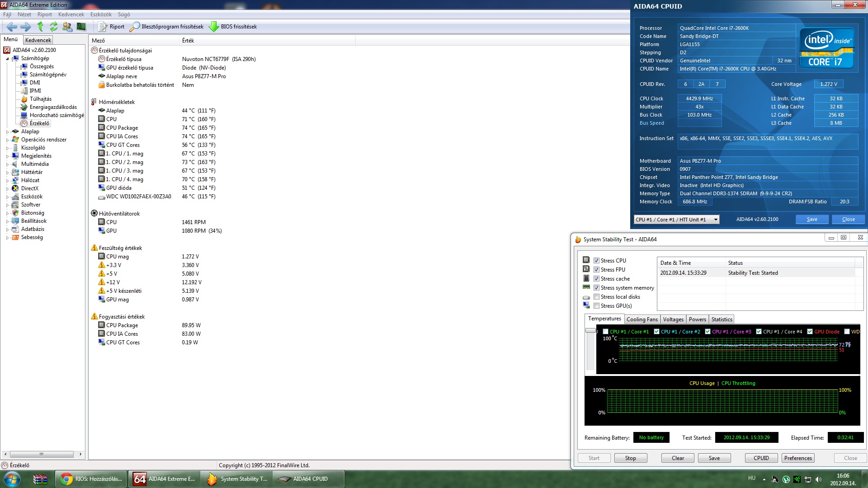Open Illesztőprogram frissítések driver updates
868x488 pixels.
tap(166, 27)
